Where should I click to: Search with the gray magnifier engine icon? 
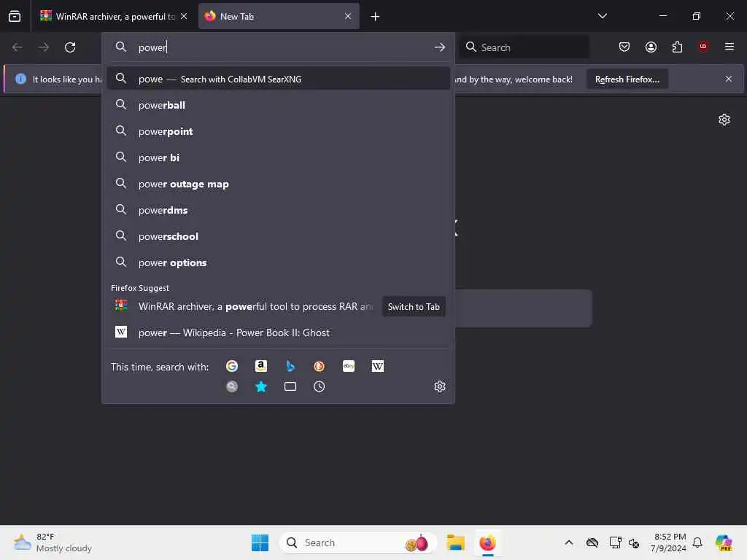pyautogui.click(x=231, y=386)
